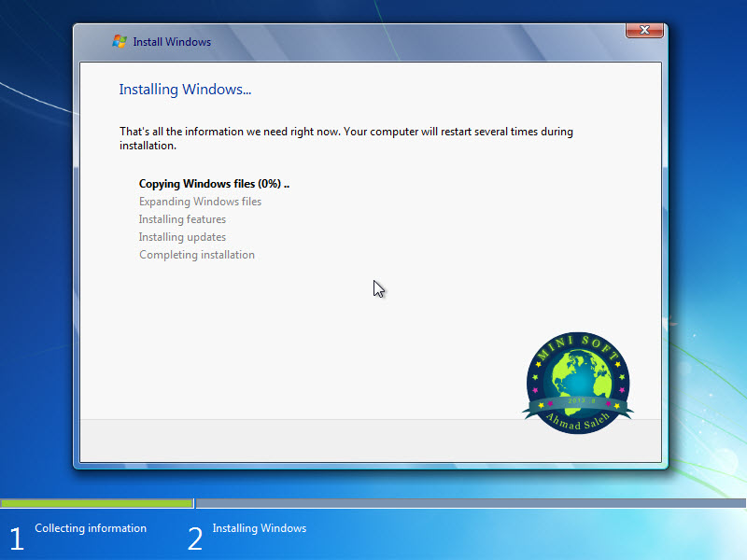Click the "Install Windows" window title
This screenshot has height=560, width=747.
pos(172,42)
